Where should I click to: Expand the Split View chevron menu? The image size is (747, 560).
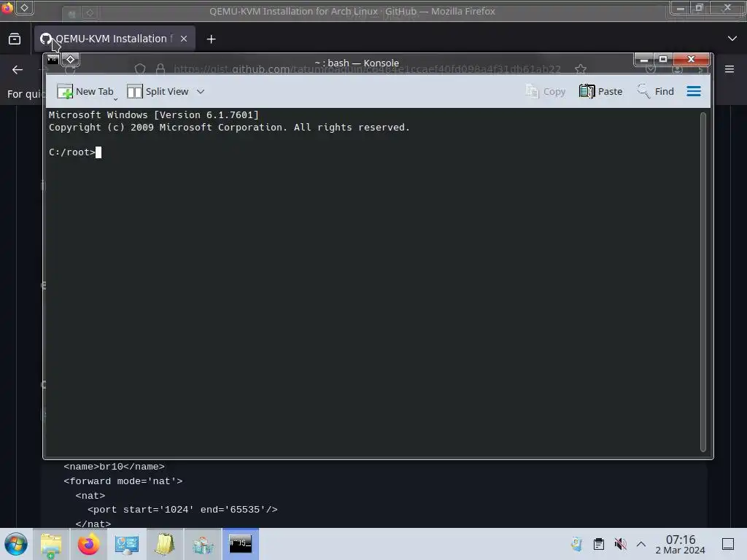pos(201,91)
